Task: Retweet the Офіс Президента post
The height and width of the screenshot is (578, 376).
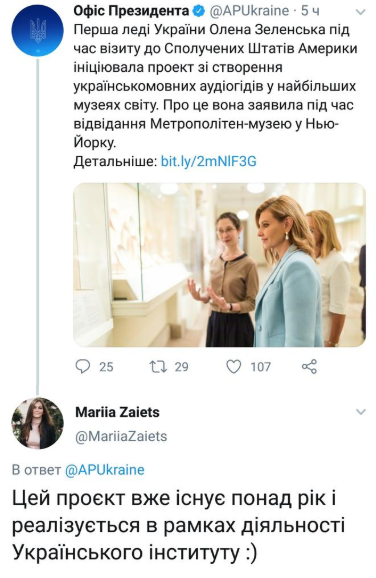Action: [158, 366]
